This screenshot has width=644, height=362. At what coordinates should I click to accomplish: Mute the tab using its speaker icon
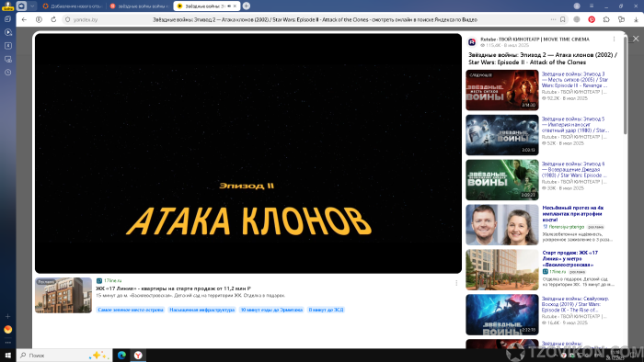[229, 6]
